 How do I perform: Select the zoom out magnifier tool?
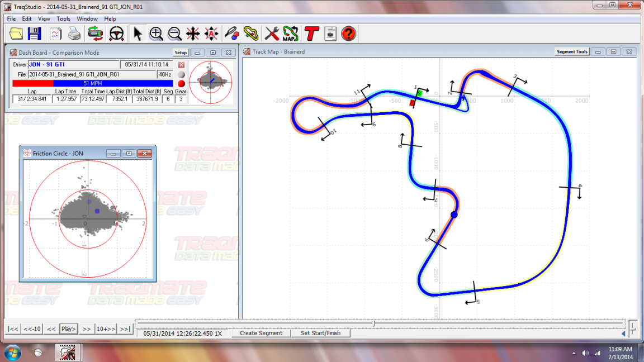[174, 34]
